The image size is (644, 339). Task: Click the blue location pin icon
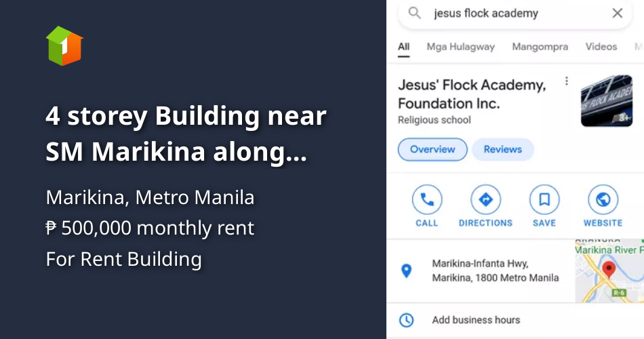pos(406,271)
